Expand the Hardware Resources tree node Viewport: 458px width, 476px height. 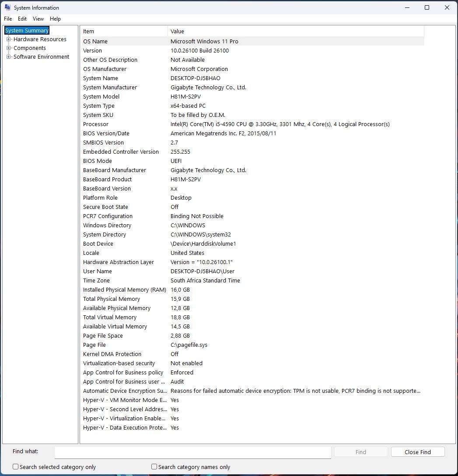tap(9, 39)
